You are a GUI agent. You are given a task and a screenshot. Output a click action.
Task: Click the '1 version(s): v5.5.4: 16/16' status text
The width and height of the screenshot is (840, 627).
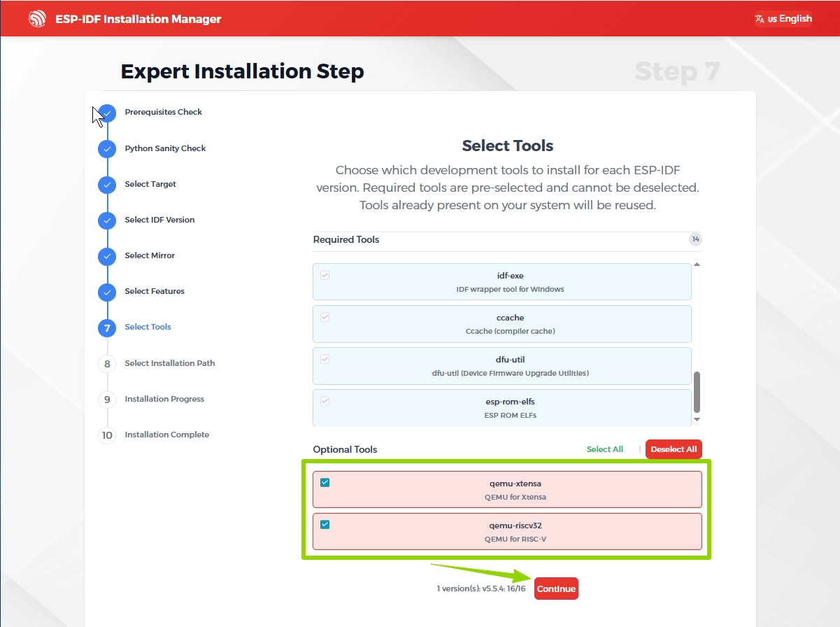tap(481, 589)
